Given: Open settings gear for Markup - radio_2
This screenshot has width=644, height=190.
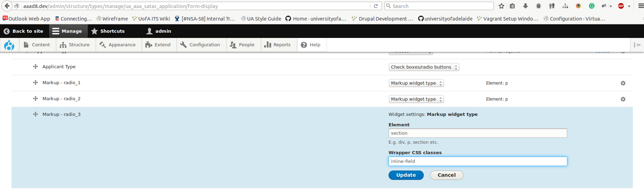Looking at the screenshot, I should coord(623,99).
